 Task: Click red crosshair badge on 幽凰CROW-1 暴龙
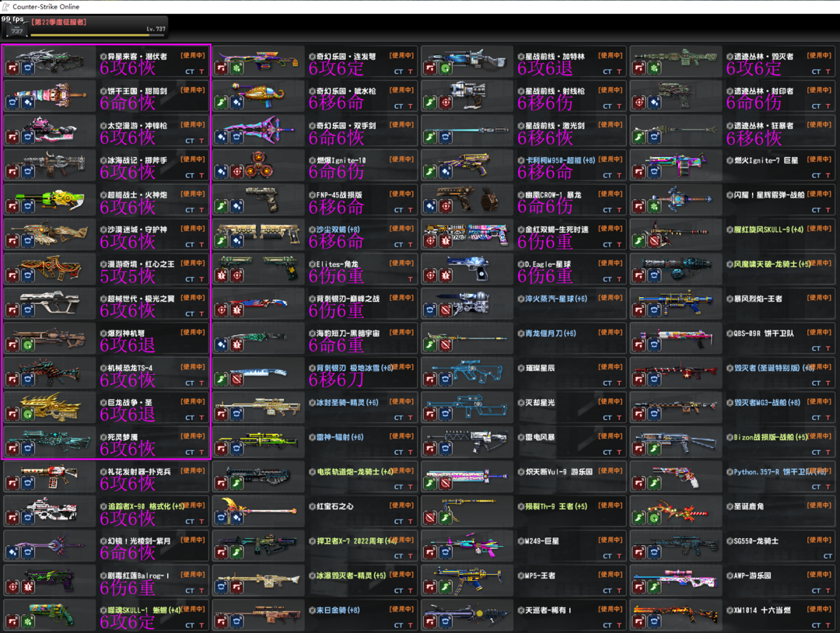446,206
